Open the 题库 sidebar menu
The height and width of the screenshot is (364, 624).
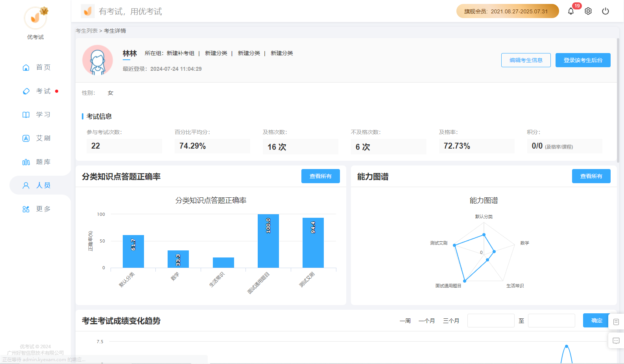[x=43, y=162]
